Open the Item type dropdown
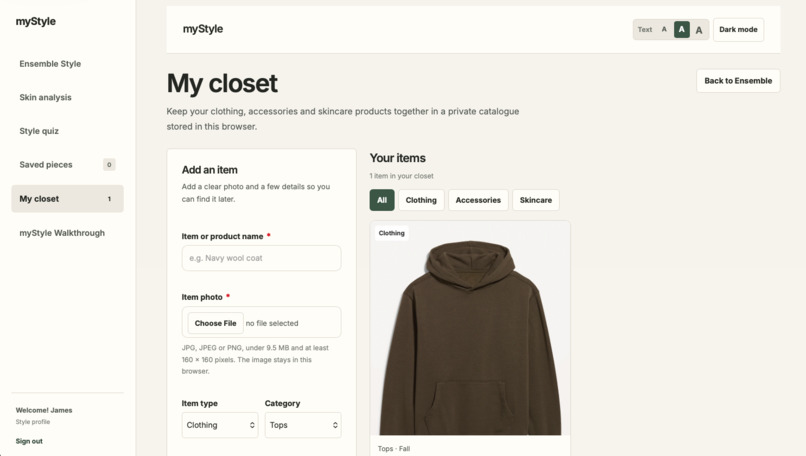This screenshot has width=806, height=456. [220, 425]
